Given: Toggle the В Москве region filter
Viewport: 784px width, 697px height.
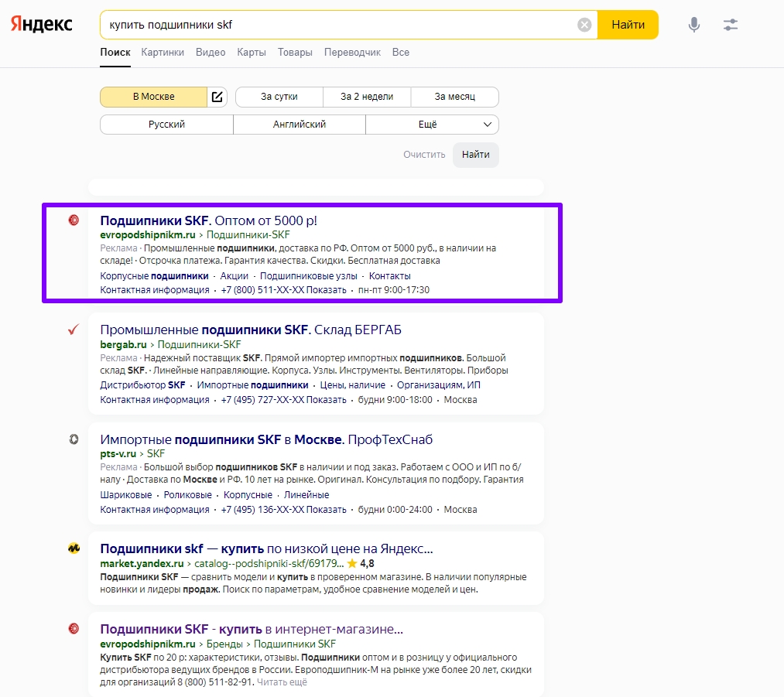Looking at the screenshot, I should pos(154,97).
